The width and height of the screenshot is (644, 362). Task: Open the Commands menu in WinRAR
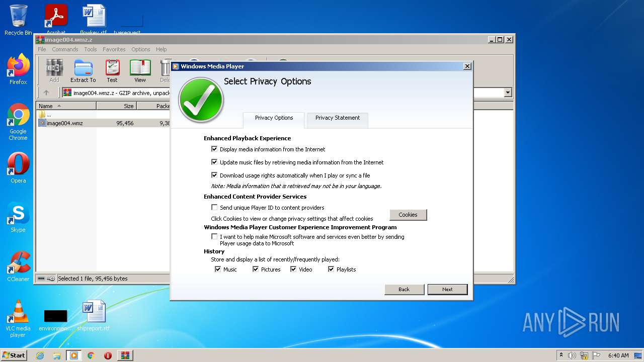65,49
